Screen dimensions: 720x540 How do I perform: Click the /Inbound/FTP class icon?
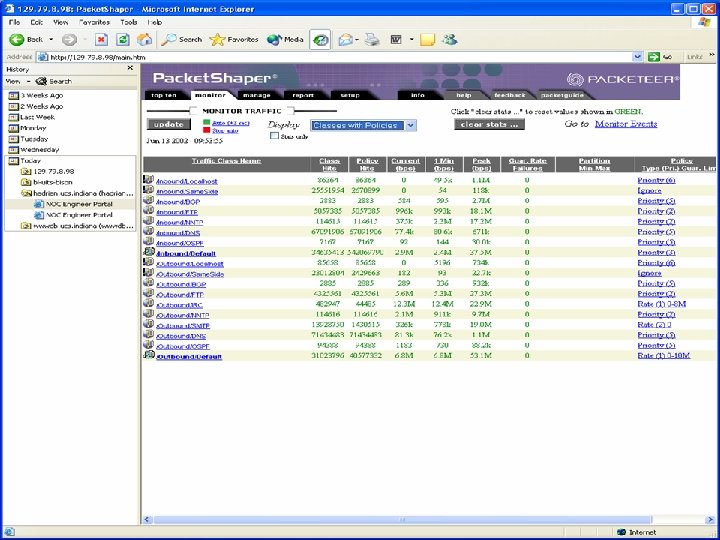click(x=148, y=210)
